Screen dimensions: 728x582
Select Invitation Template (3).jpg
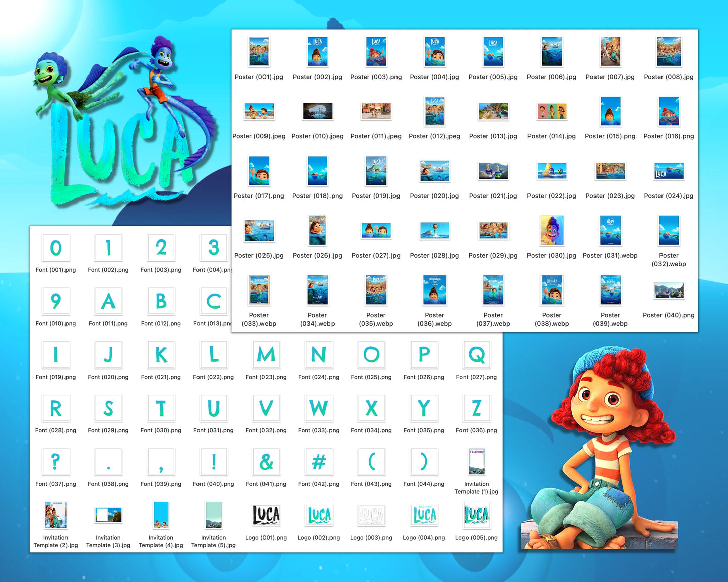[x=108, y=515]
